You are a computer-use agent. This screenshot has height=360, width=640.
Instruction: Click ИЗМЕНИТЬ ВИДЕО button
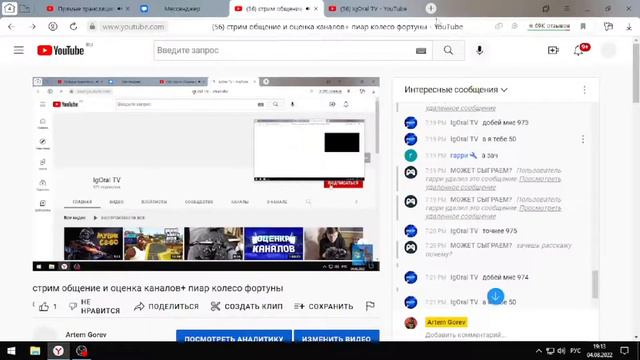(336, 337)
